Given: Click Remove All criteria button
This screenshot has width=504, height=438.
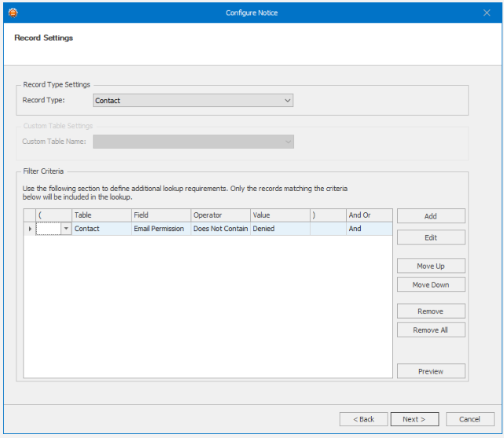Looking at the screenshot, I should 431,330.
